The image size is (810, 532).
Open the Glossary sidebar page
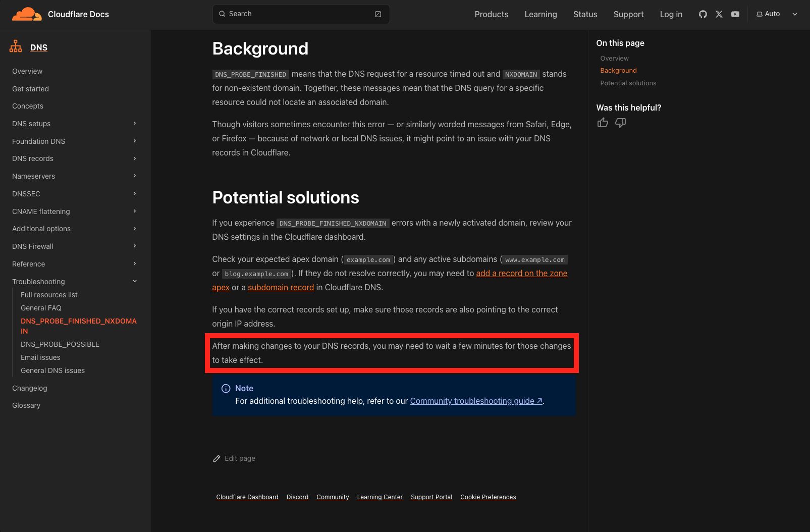[26, 405]
